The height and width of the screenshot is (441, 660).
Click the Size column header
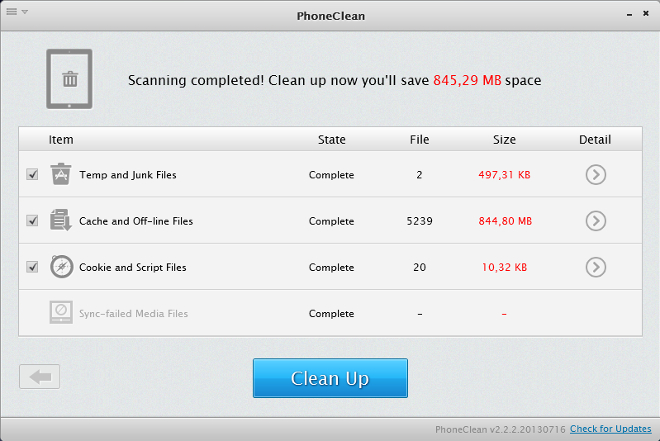504,140
